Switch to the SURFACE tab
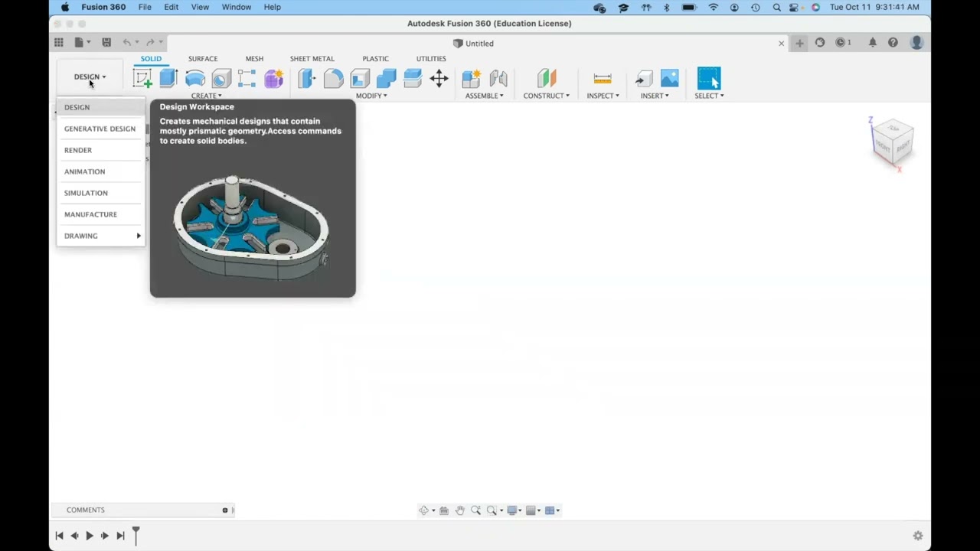This screenshot has width=980, height=551. pos(203,59)
